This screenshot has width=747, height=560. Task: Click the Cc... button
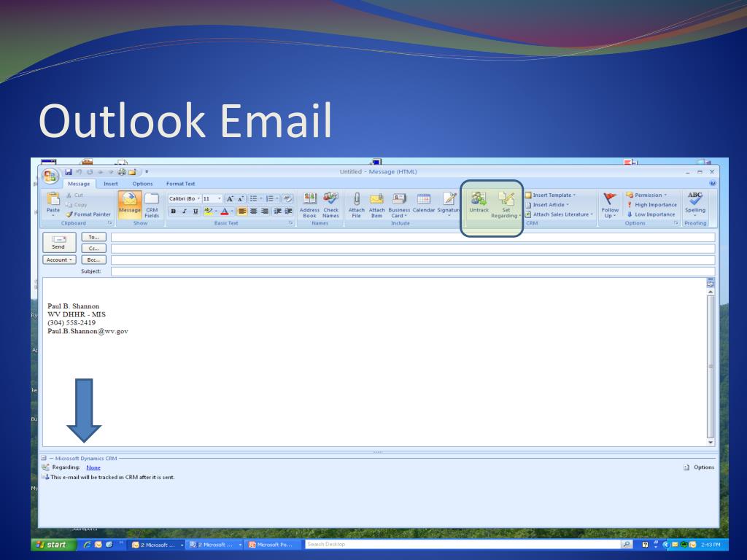[x=93, y=249]
